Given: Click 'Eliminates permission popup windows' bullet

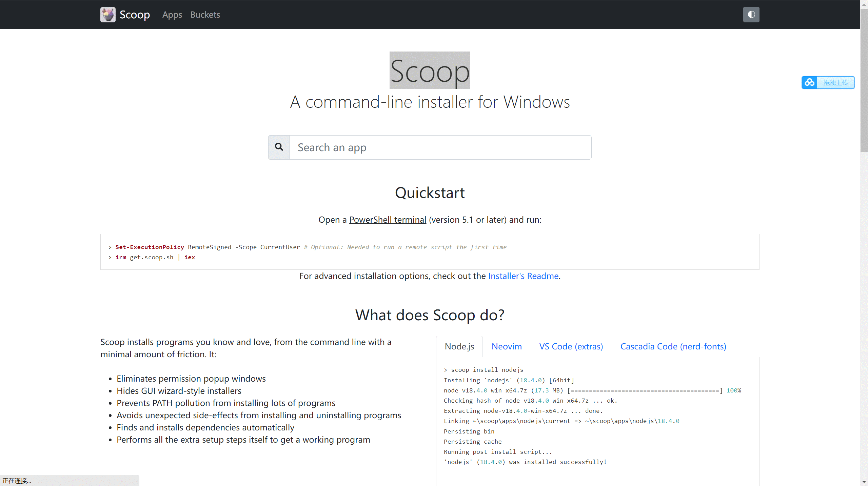Looking at the screenshot, I should [191, 379].
